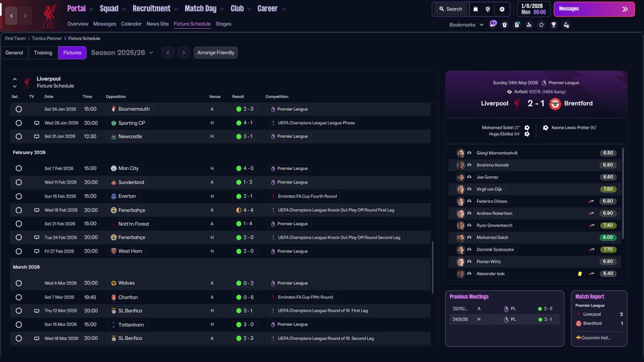Click the yellow card icon for Alexander Isak

coord(580,274)
